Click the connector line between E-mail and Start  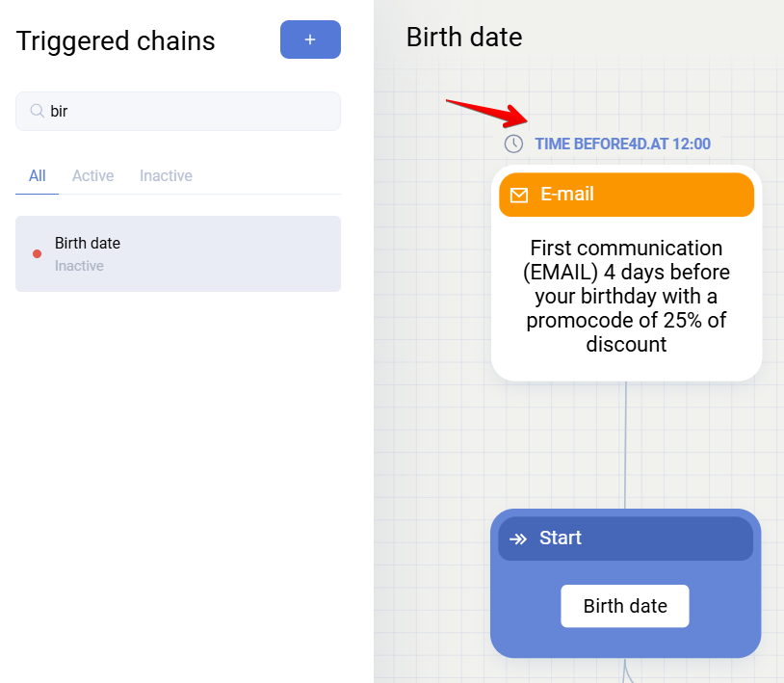tap(626, 443)
